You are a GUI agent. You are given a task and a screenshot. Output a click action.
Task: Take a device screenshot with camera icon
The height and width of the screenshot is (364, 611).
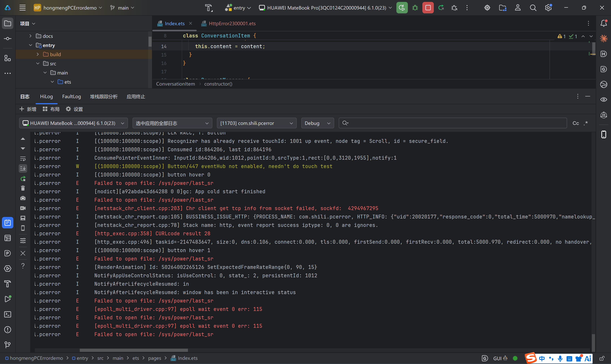tap(23, 198)
